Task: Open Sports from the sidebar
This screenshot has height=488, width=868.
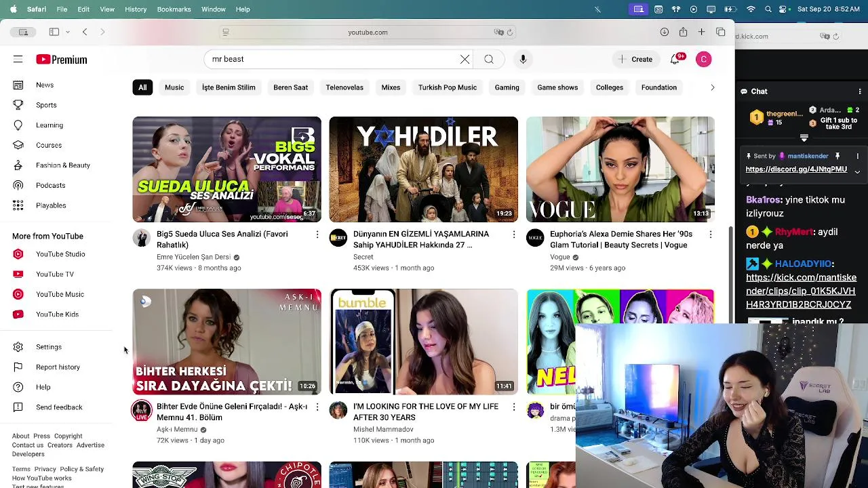Action: [x=46, y=105]
